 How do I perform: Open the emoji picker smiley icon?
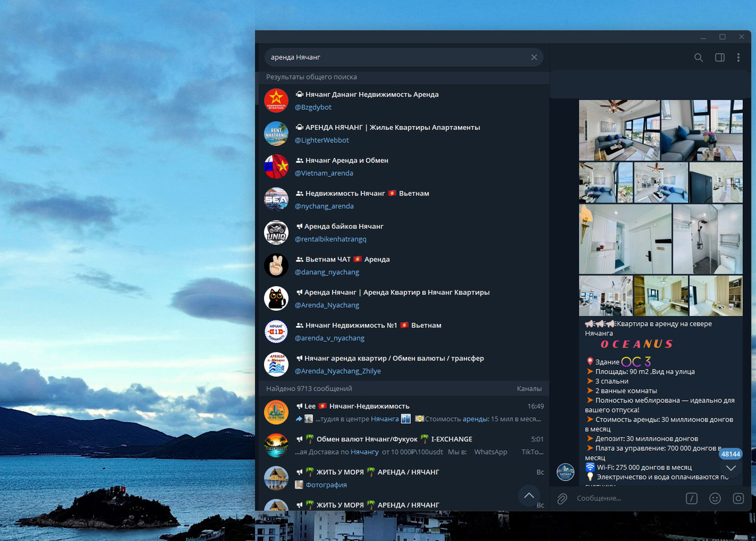pos(715,498)
